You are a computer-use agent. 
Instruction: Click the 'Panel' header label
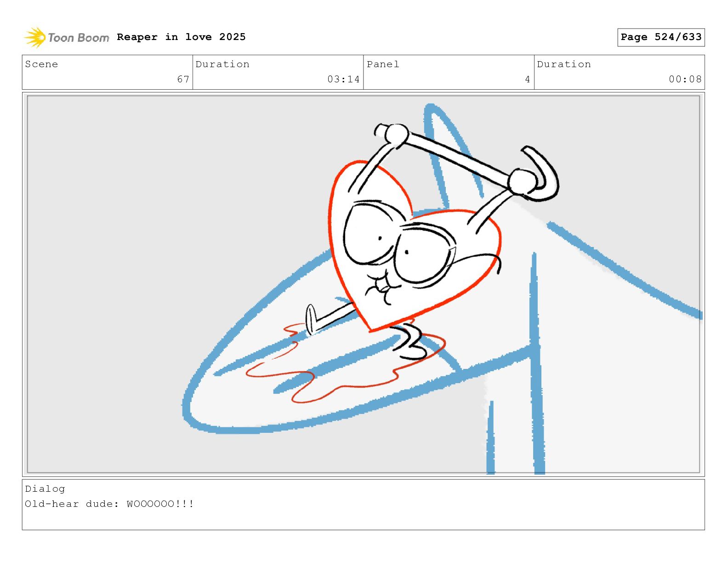pyautogui.click(x=383, y=64)
